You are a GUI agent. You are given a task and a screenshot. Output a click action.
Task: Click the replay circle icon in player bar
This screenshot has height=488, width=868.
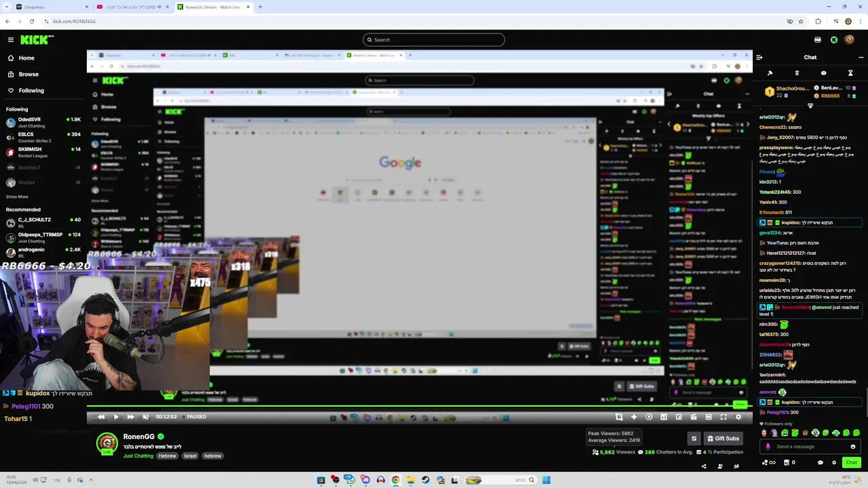click(x=649, y=417)
